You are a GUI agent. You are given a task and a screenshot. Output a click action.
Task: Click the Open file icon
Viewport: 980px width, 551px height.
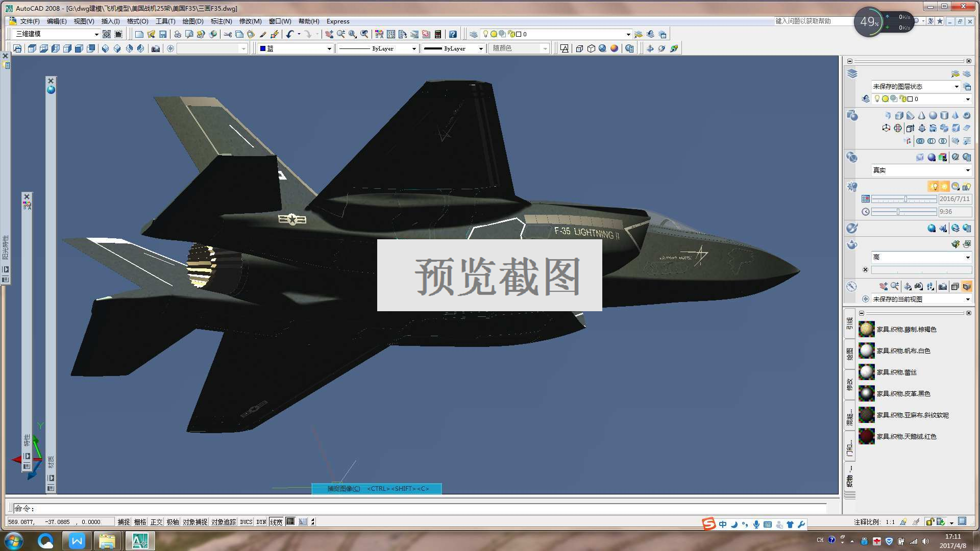tap(151, 34)
